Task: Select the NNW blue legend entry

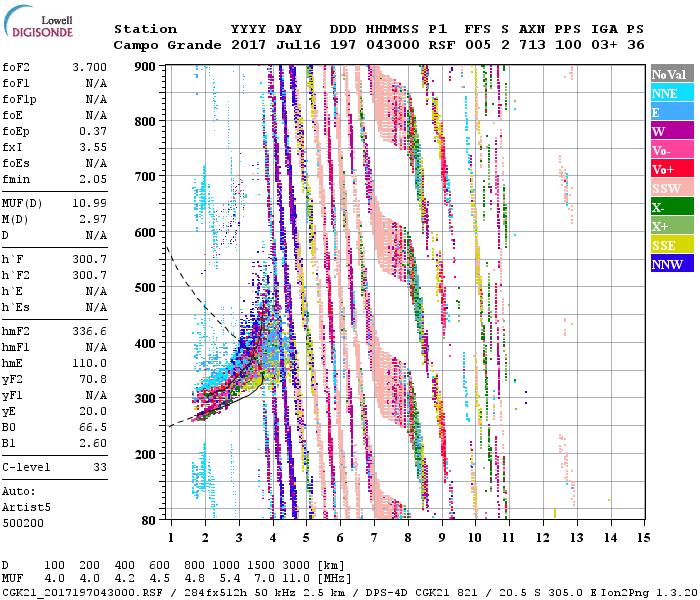Action: pyautogui.click(x=671, y=264)
